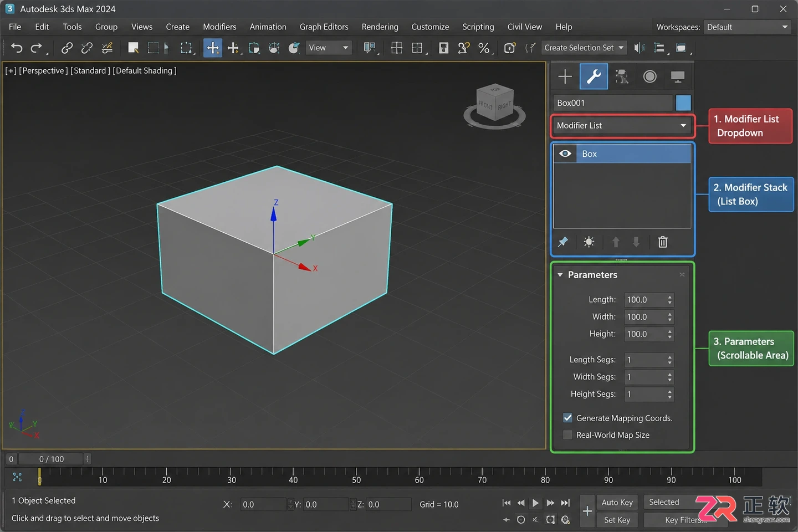Image resolution: width=798 pixels, height=532 pixels.
Task: Undo the last action
Action: (17, 48)
